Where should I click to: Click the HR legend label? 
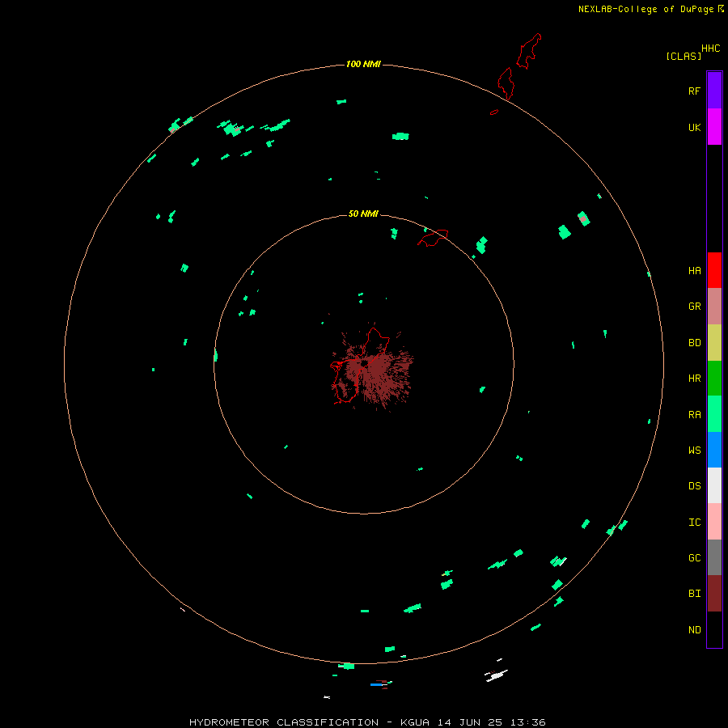point(694,379)
